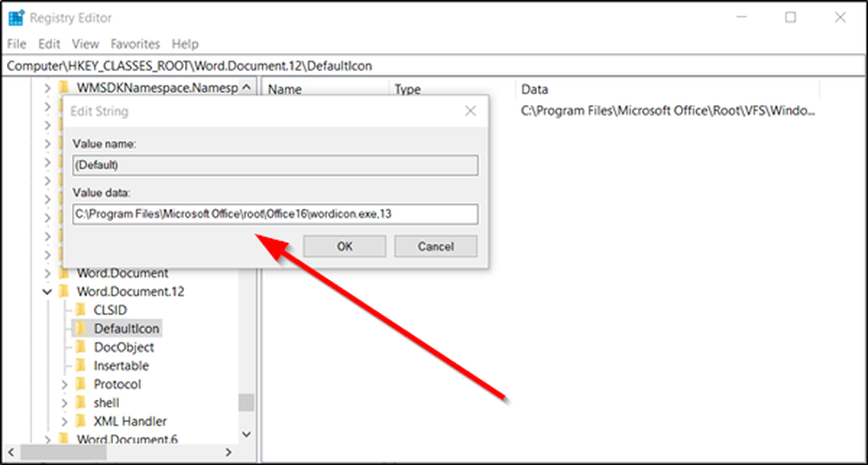Close the Edit String dialog with X

pyautogui.click(x=470, y=111)
